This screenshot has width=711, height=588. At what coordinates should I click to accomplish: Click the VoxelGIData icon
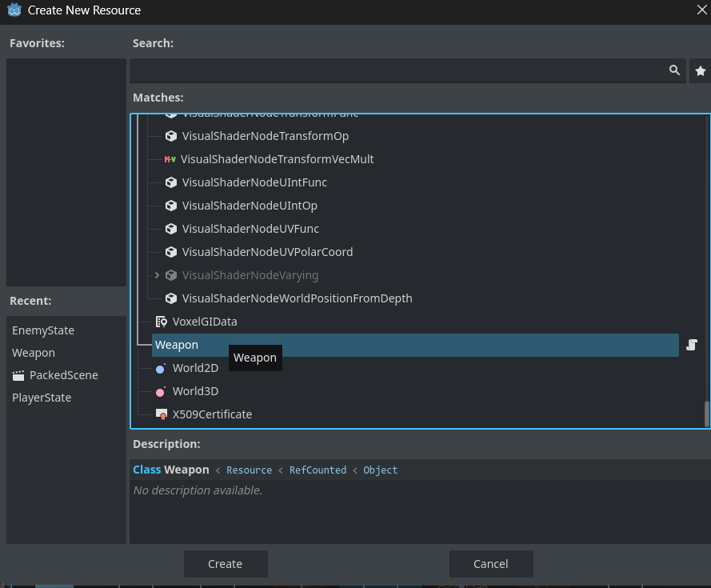coord(162,322)
